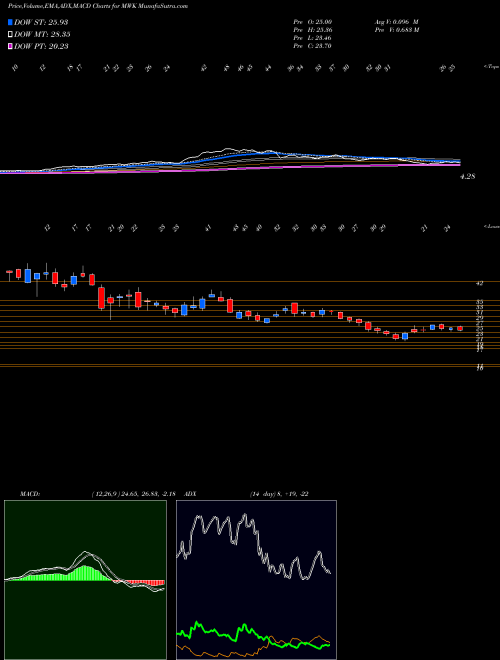Select the 'DOW ST: 25.93' label

pos(41,22)
